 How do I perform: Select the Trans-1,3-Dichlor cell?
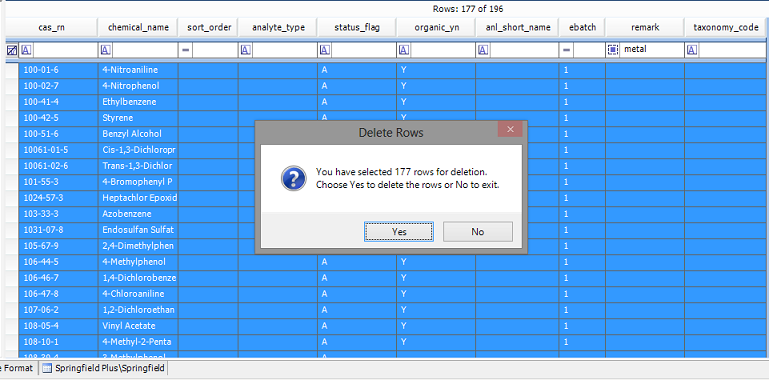(138, 166)
